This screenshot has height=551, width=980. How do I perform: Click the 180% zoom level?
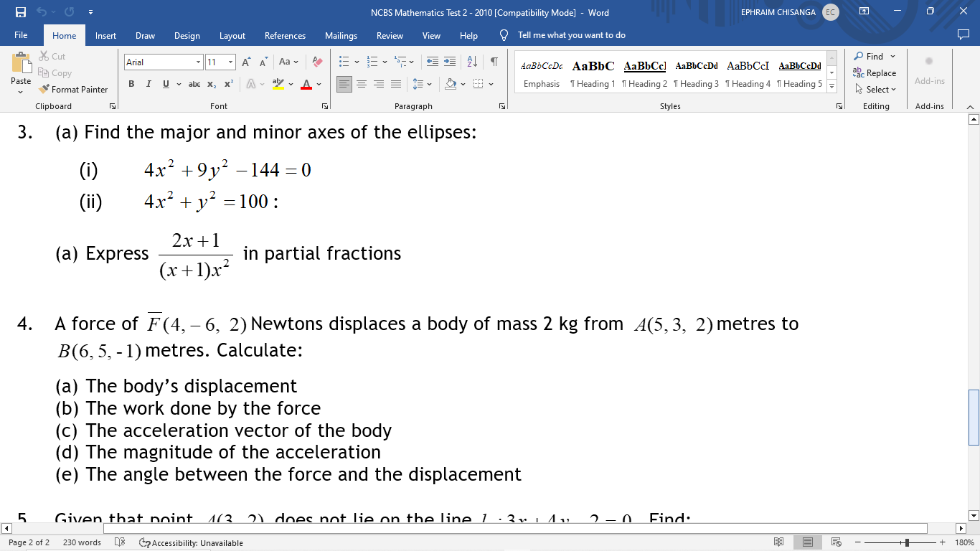[964, 542]
